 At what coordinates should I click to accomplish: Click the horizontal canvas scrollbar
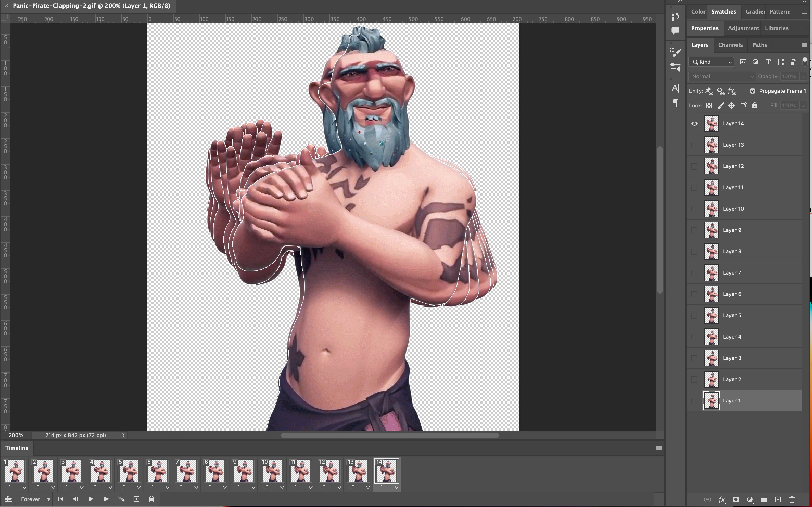[x=389, y=435]
